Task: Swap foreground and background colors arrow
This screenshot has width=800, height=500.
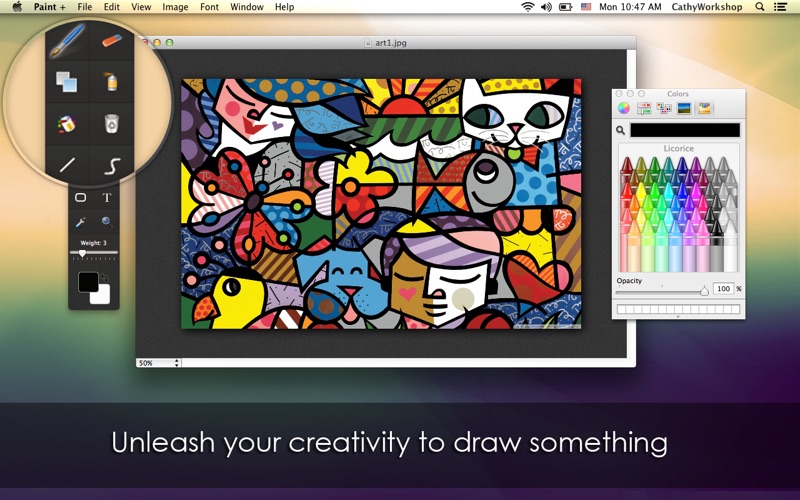Action: tap(105, 278)
